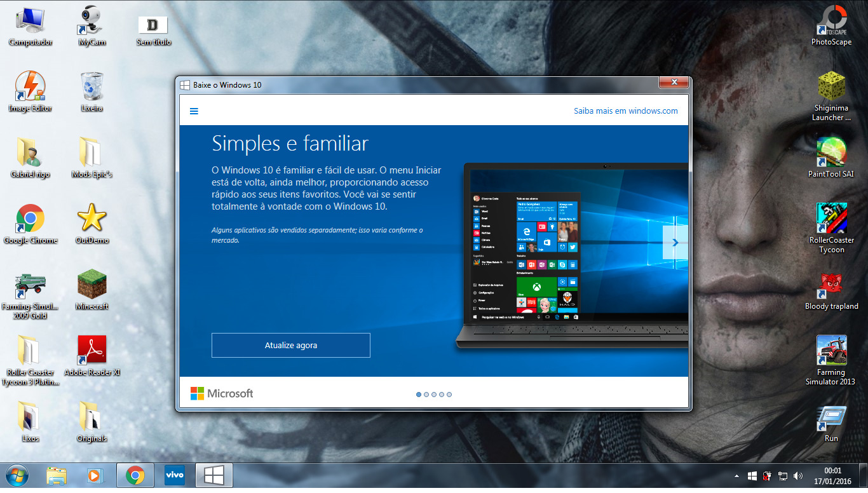Open the battery power tray icon
This screenshot has width=868, height=493.
pos(768,476)
